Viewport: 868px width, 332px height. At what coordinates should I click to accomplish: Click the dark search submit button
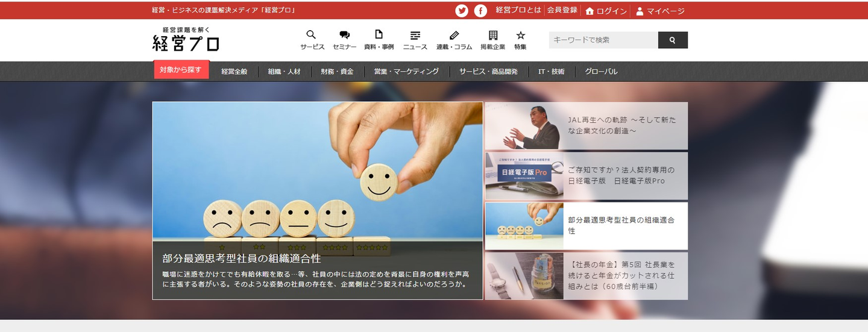point(673,40)
